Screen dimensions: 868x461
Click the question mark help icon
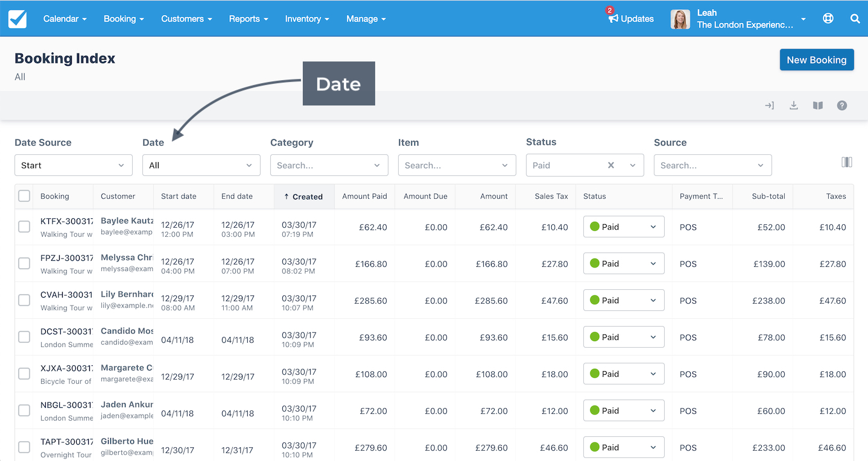(842, 105)
